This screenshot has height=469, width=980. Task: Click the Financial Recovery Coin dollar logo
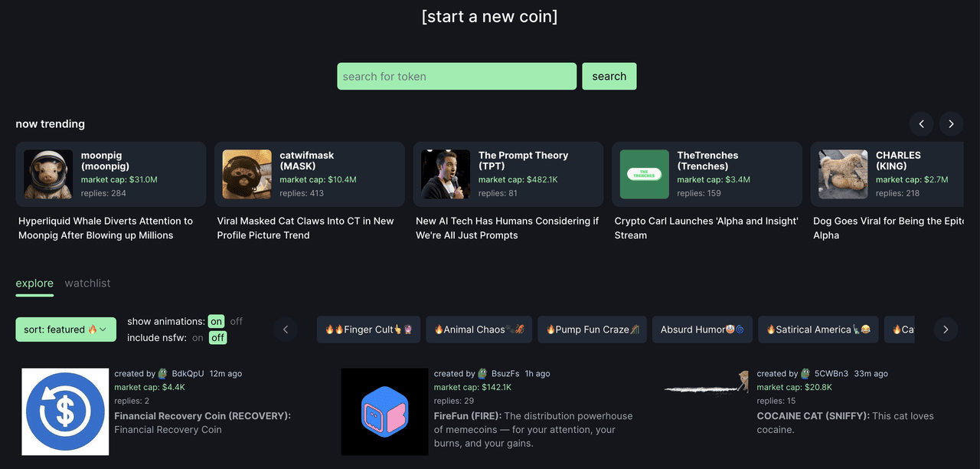pyautogui.click(x=65, y=412)
